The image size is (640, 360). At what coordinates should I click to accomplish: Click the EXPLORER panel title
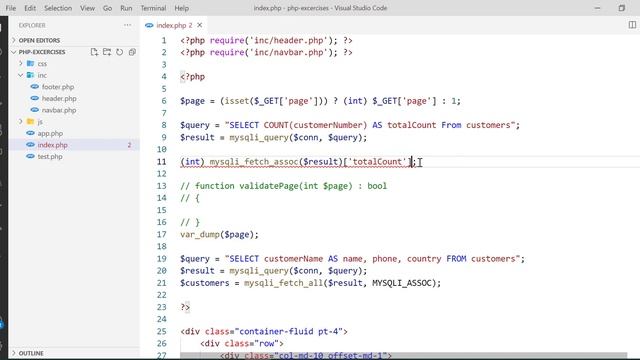coord(32,25)
